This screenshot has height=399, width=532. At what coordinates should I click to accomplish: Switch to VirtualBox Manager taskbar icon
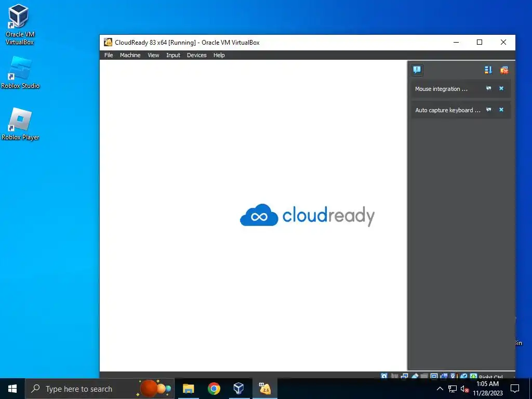239,389
